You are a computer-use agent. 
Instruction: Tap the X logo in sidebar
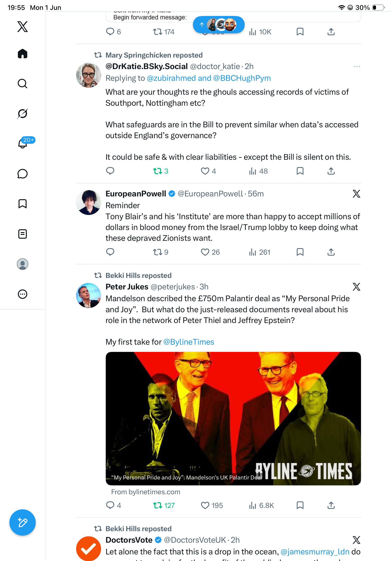pos(23,26)
